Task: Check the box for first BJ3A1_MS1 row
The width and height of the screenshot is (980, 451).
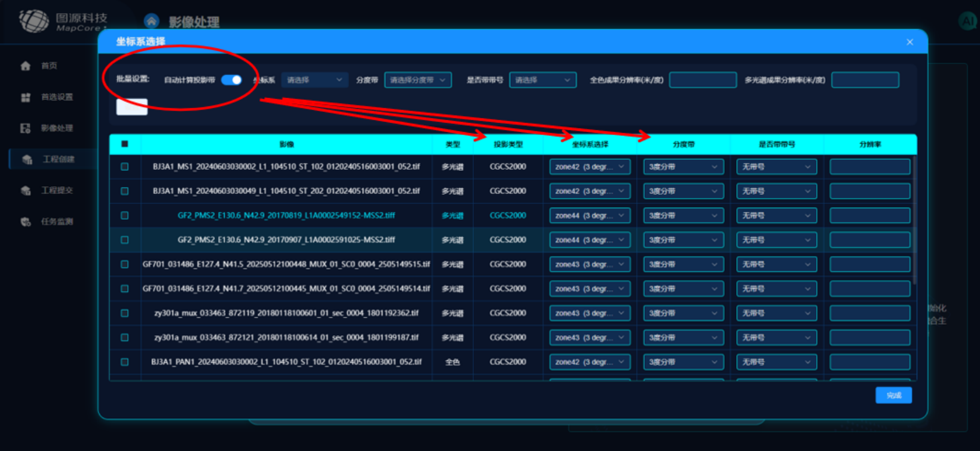Action: tap(124, 167)
